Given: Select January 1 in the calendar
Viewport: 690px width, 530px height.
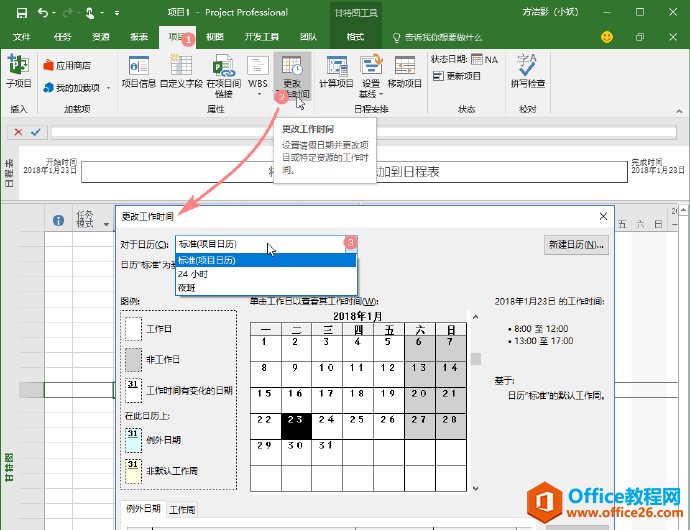Looking at the screenshot, I should coord(265,349).
